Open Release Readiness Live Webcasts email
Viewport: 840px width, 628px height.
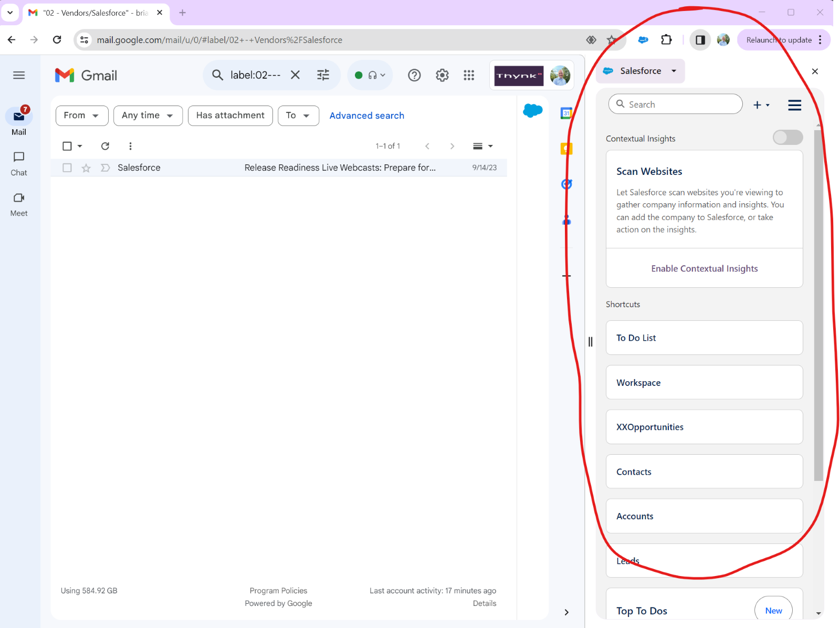point(340,168)
